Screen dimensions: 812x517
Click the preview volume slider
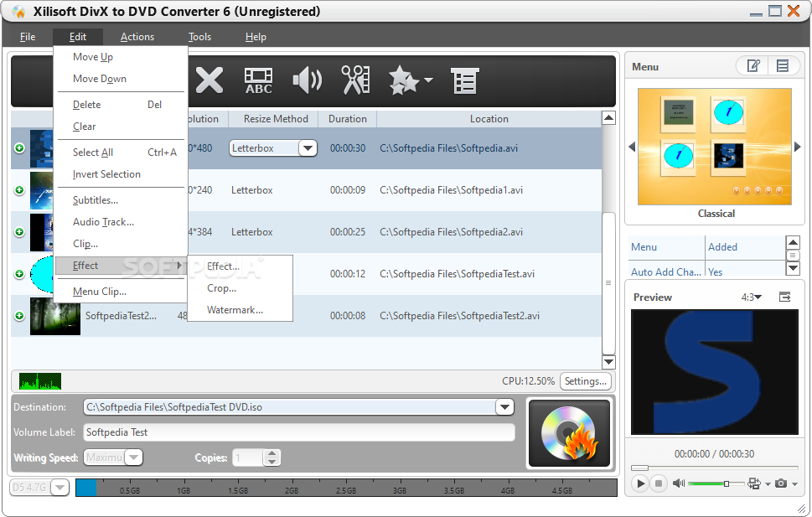[x=716, y=483]
